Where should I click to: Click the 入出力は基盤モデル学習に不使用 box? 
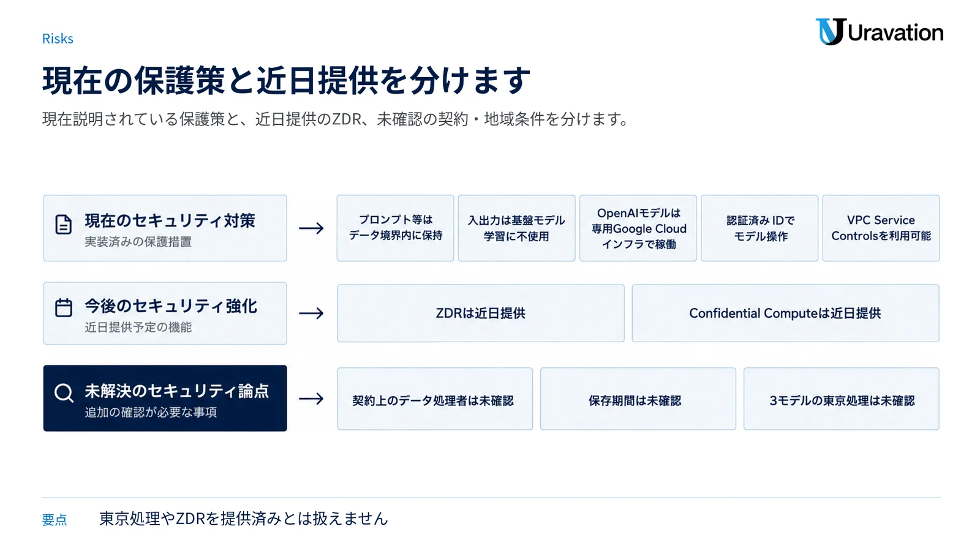click(x=516, y=228)
